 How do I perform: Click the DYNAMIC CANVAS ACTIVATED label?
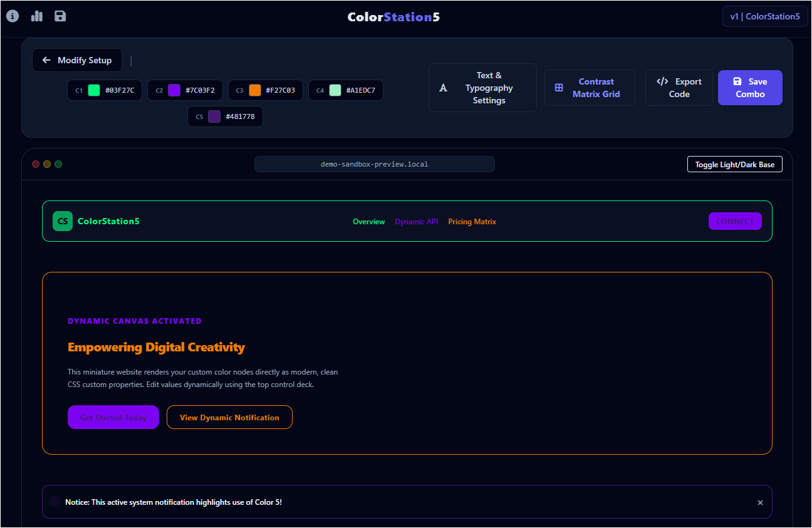click(135, 321)
